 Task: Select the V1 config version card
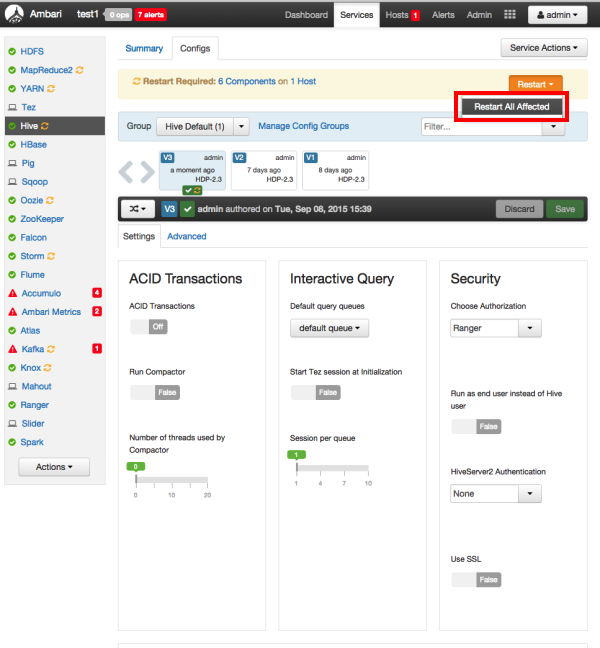coord(335,170)
